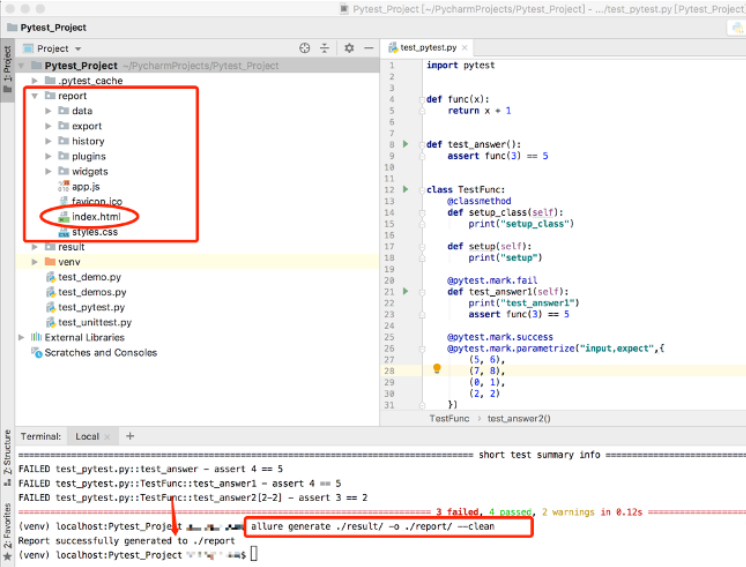
Task: Expand the export folder
Action: point(48,126)
